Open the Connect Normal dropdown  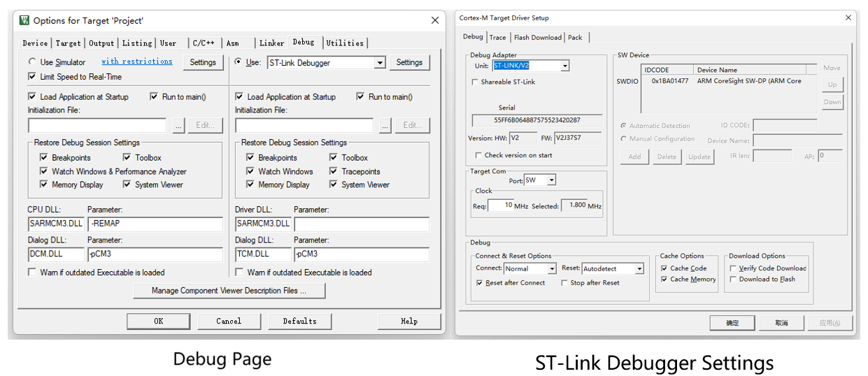[552, 269]
